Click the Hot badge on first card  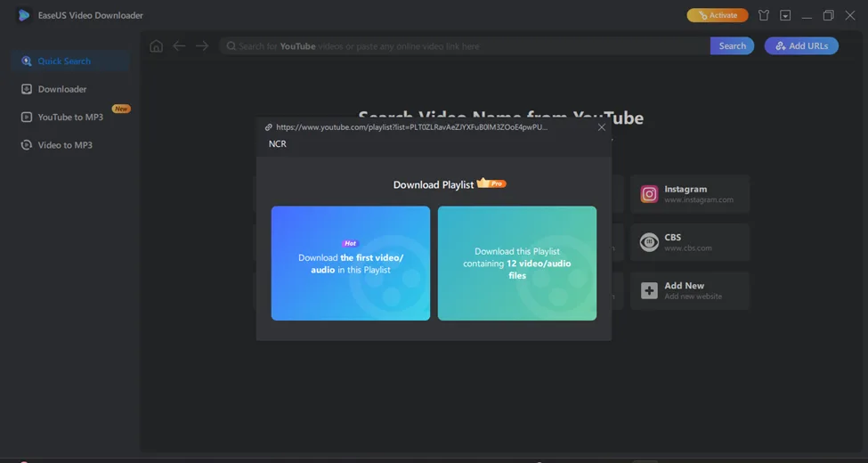click(x=351, y=243)
